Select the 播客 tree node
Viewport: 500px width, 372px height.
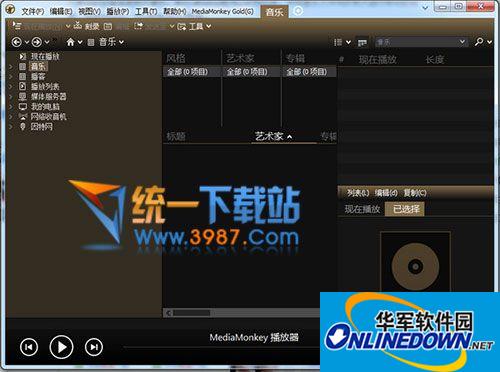(38, 76)
